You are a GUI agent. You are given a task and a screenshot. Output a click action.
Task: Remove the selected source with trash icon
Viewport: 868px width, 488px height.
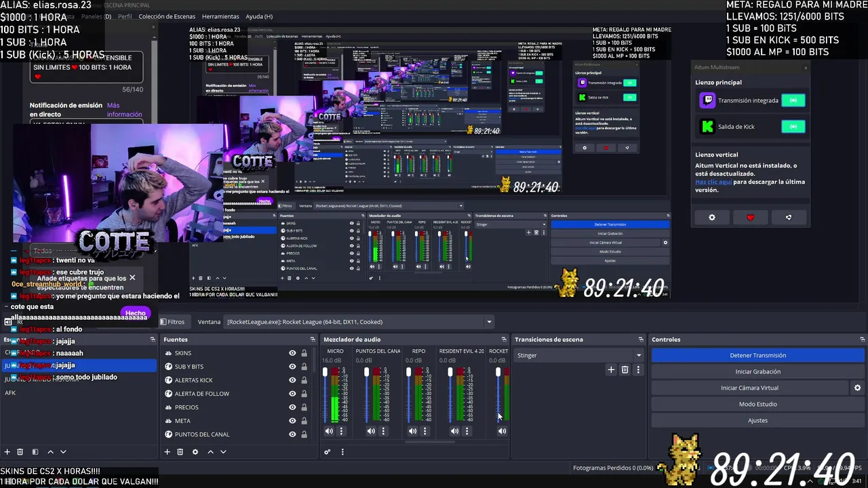[x=180, y=452]
